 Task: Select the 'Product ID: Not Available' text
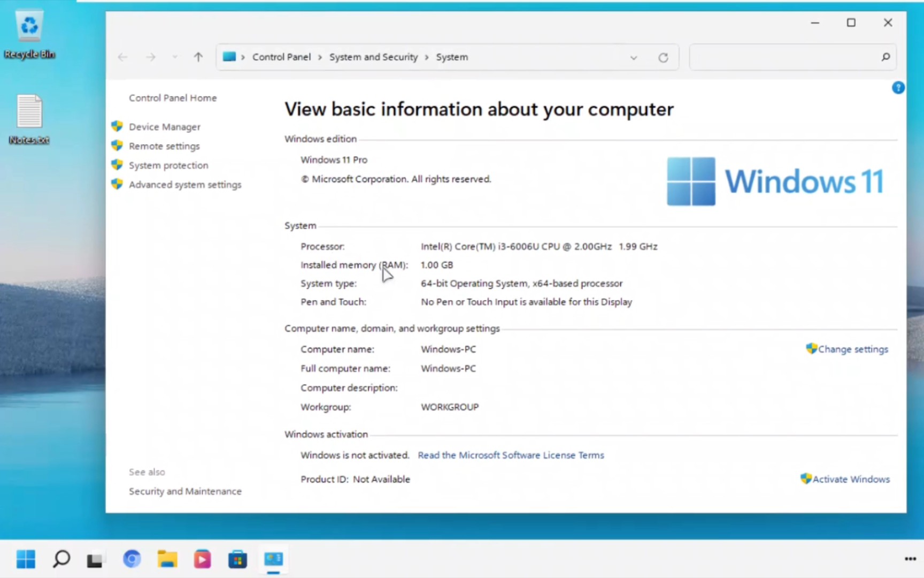click(x=355, y=479)
